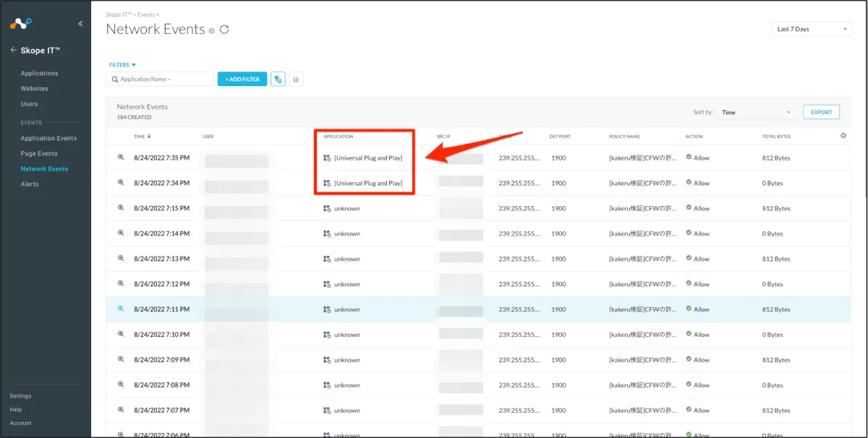
Task: Open the filter options icon button
Action: (278, 79)
